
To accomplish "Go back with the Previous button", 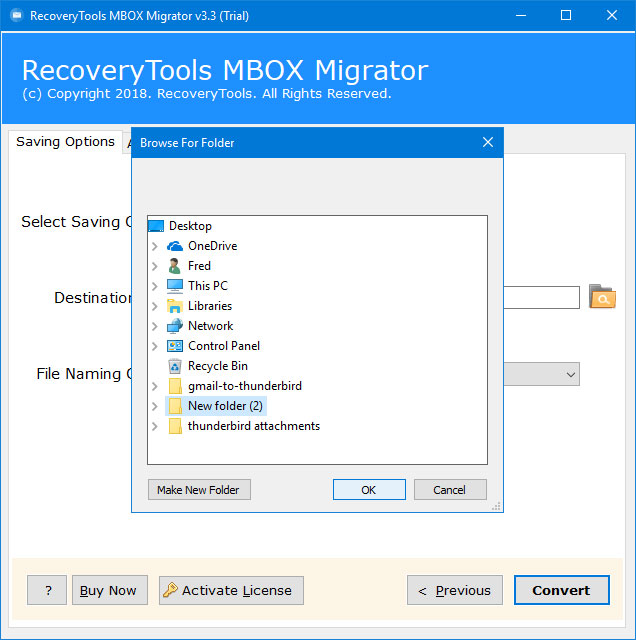I will coord(455,590).
